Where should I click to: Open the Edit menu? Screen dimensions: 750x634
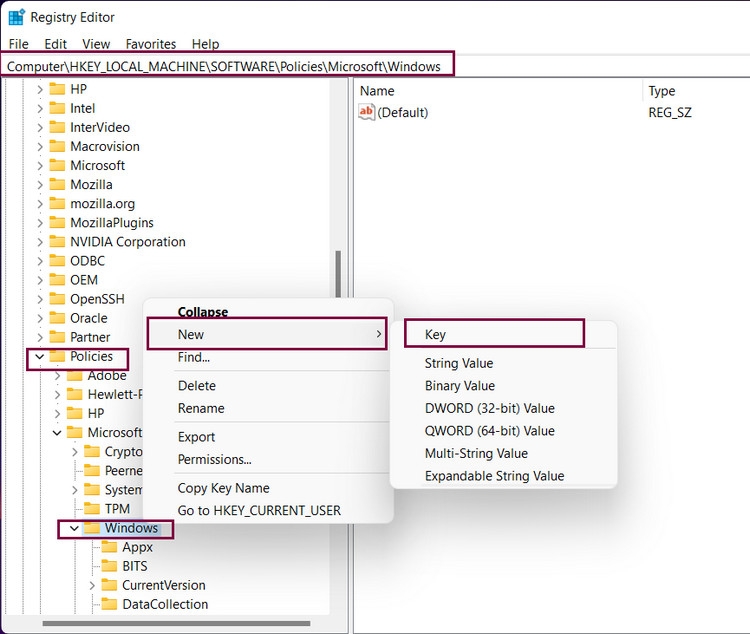tap(55, 44)
